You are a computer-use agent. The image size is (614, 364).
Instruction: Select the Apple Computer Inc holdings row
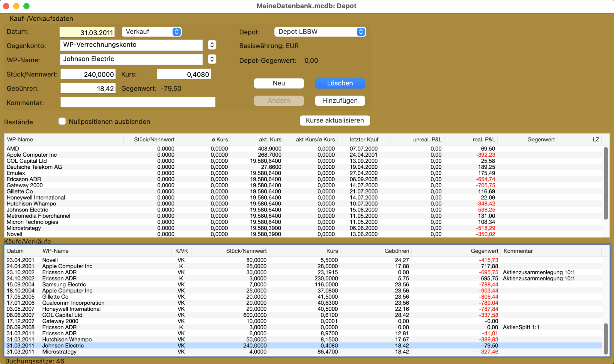[303, 155]
